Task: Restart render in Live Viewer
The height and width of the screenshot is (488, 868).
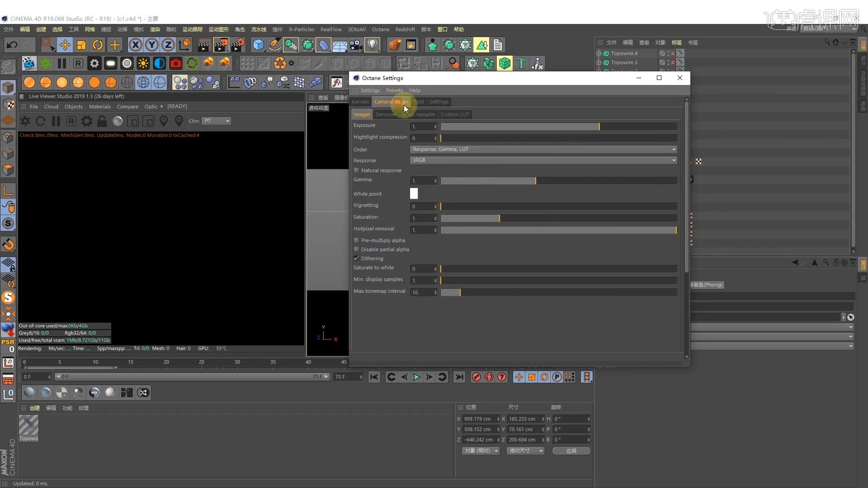Action: (x=40, y=121)
